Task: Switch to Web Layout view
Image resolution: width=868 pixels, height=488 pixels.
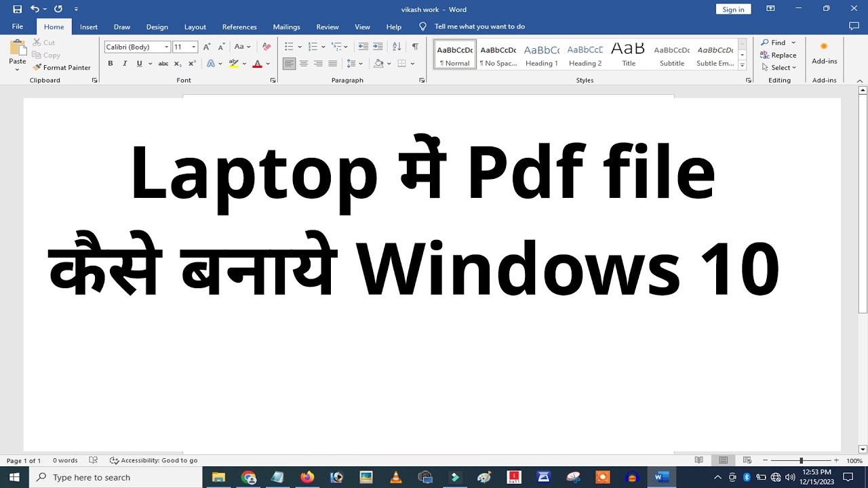Action: pos(747,460)
